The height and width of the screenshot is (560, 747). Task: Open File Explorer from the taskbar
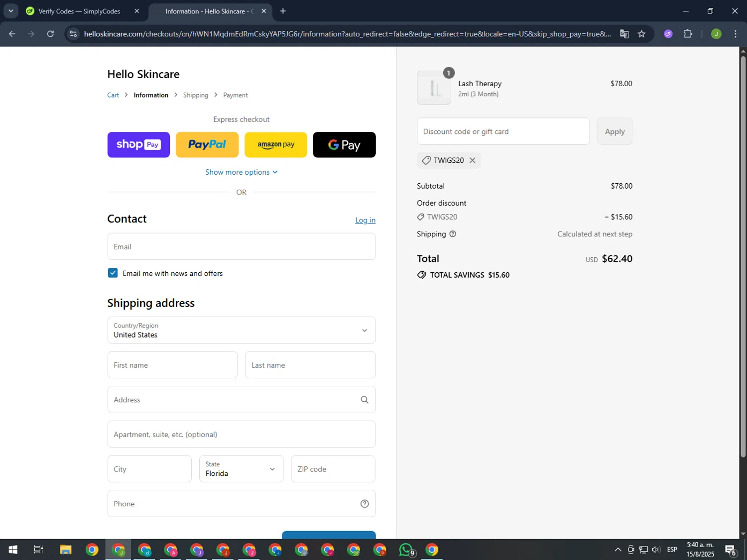[65, 550]
